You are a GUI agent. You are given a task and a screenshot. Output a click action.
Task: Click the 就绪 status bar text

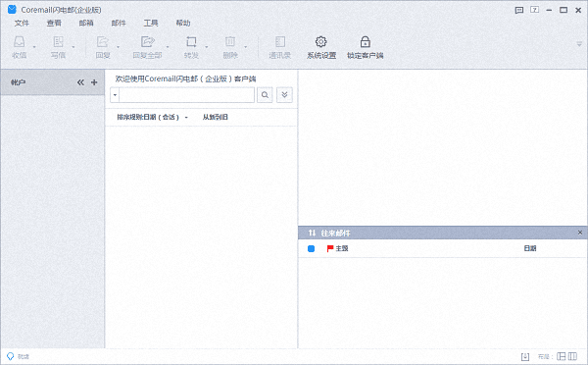(24, 356)
